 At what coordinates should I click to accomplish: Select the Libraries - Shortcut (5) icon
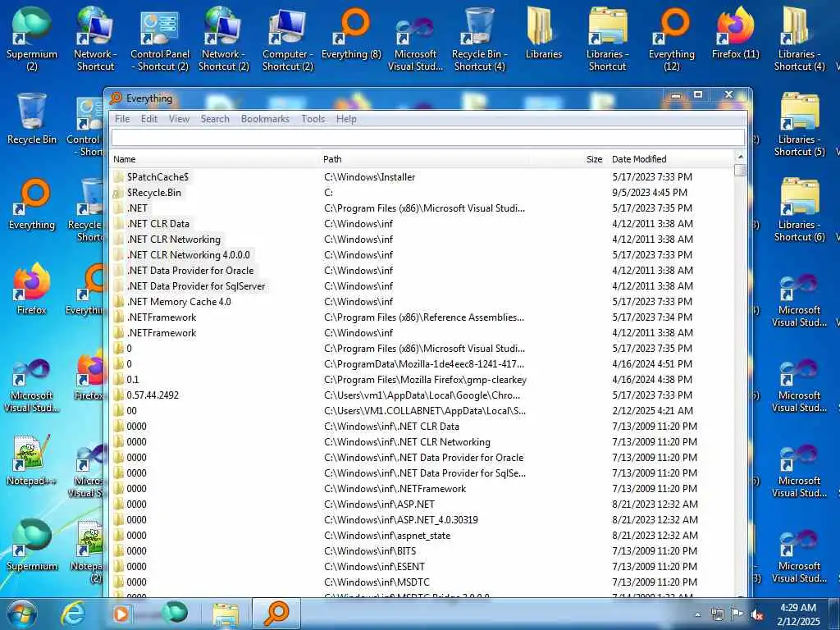coord(799,125)
